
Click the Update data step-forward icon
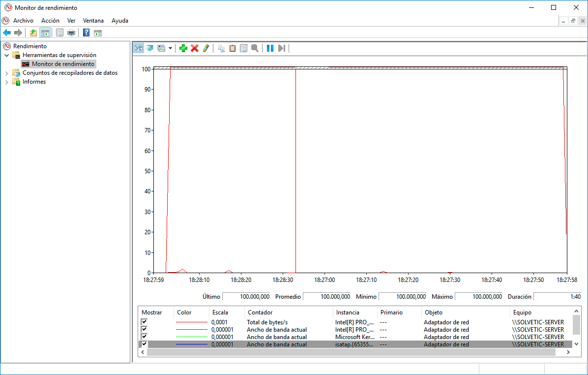282,48
